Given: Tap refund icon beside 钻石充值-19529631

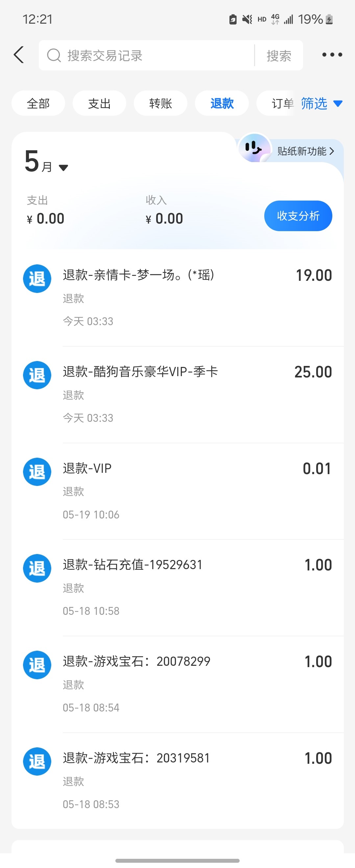Looking at the screenshot, I should coord(37,568).
